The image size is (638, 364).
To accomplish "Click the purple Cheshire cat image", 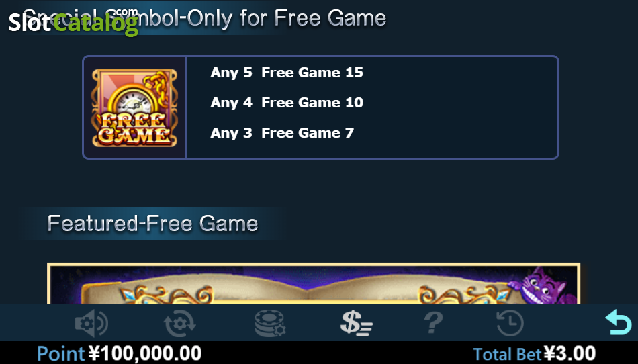I will coord(543,286).
